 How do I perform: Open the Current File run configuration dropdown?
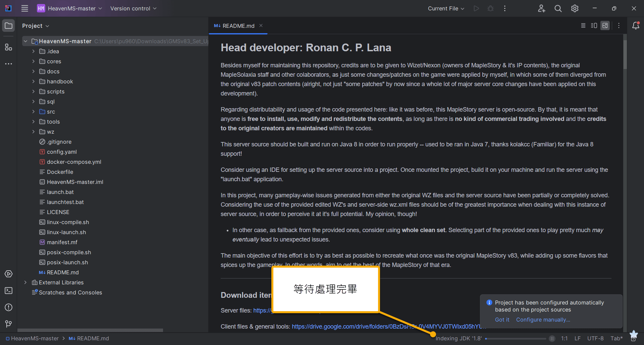[x=446, y=8]
